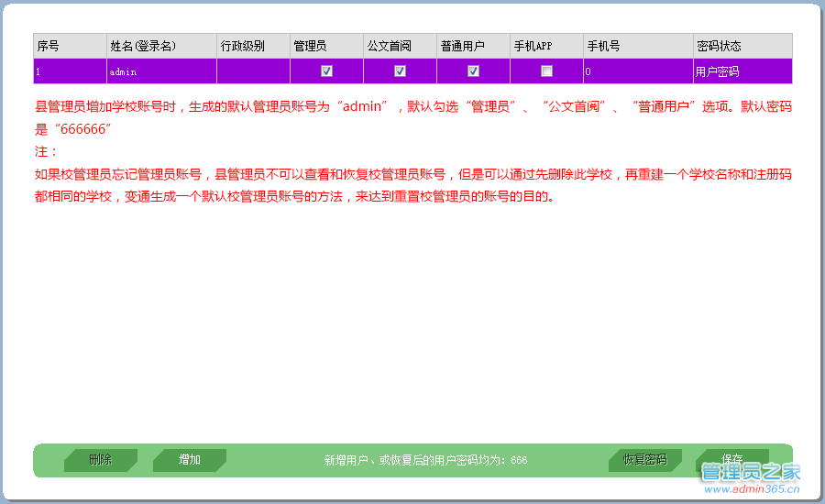The image size is (825, 504).
Task: Click the 普通用户 column header
Action: pos(474,47)
